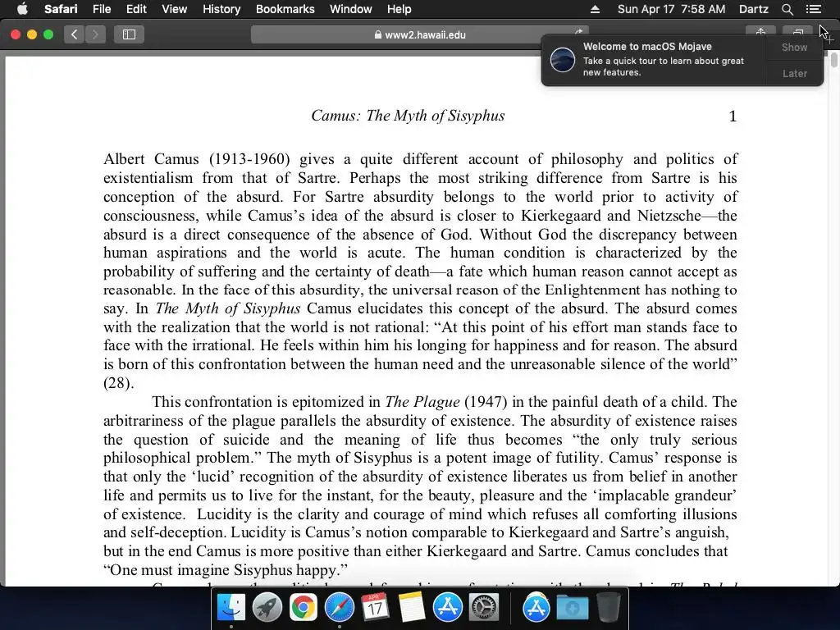
Task: Click the citation '(28).'
Action: [118, 383]
